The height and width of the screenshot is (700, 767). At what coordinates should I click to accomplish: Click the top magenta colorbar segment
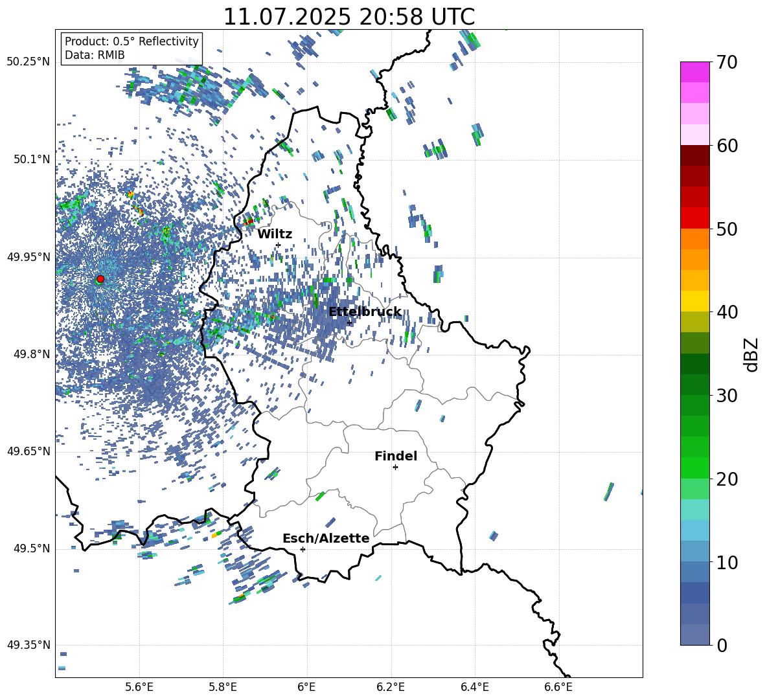[x=694, y=72]
